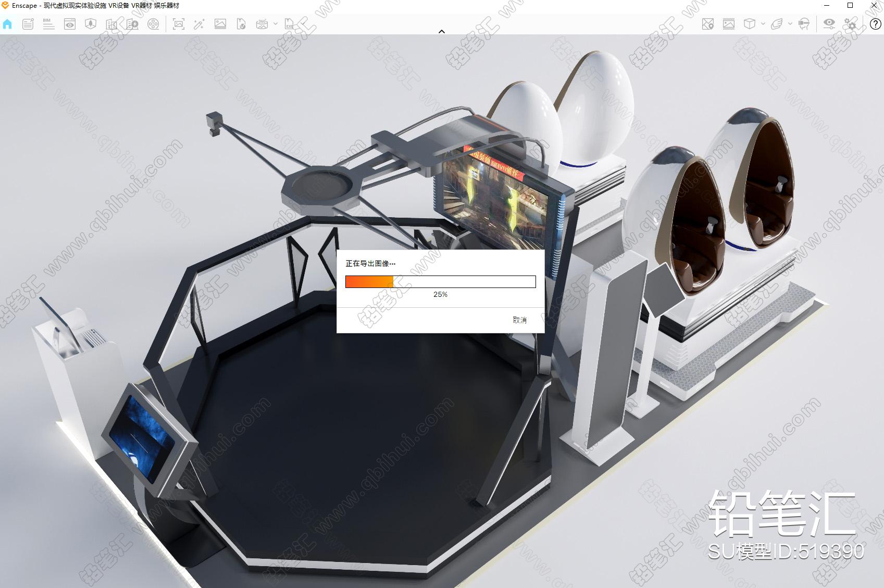Click 取消 to cancel the image export
The image size is (884, 588).
pos(519,320)
